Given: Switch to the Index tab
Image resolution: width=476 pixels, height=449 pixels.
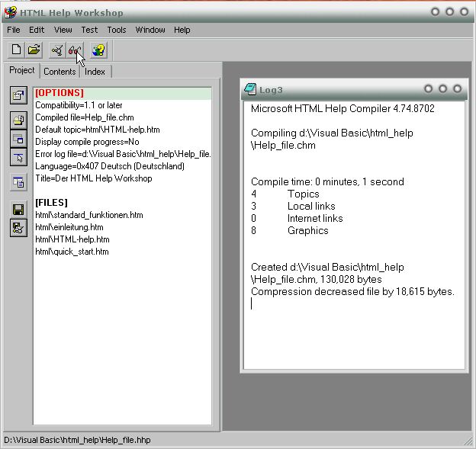Looking at the screenshot, I should pyautogui.click(x=95, y=71).
